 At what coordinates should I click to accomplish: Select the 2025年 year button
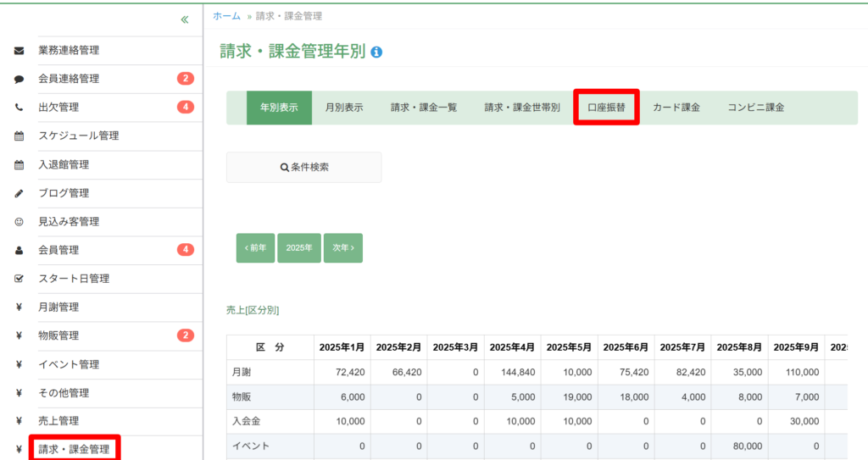pyautogui.click(x=298, y=248)
